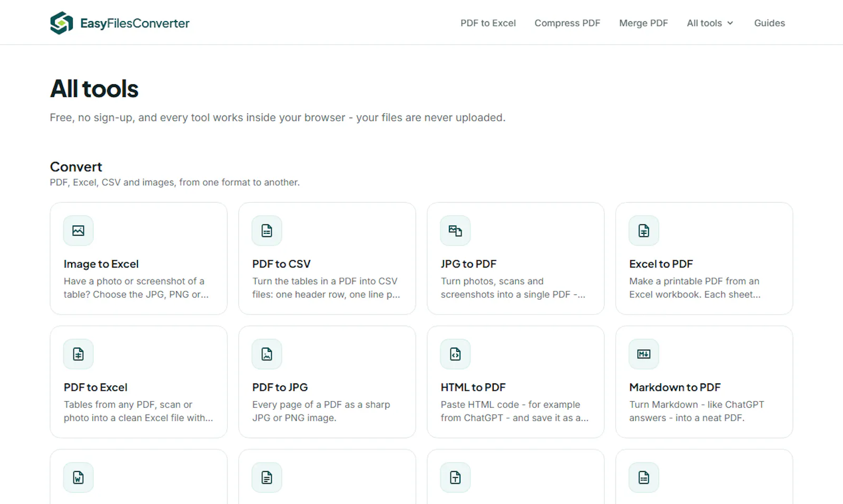Image resolution: width=843 pixels, height=504 pixels.
Task: Click the EasyFilesConverter brand name
Action: tap(135, 23)
